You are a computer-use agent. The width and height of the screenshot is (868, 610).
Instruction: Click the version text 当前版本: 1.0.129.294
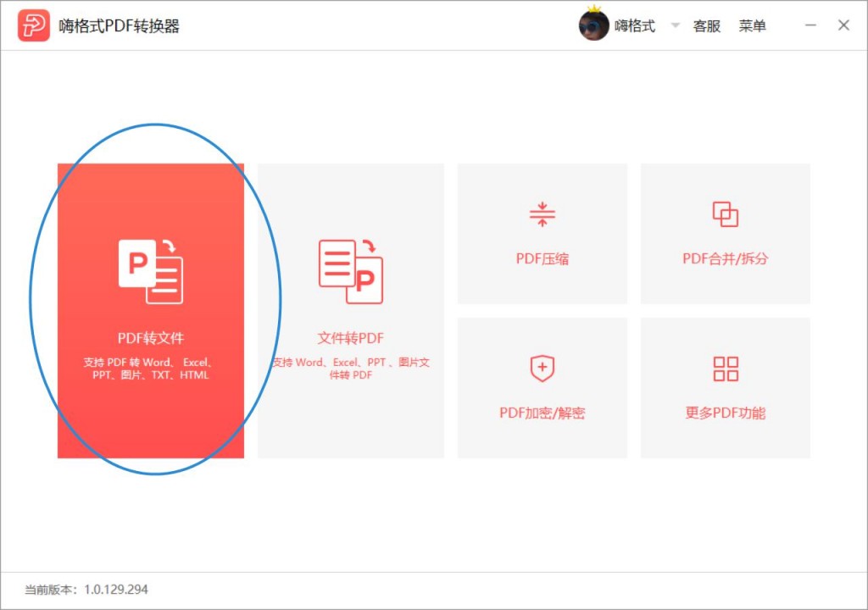pyautogui.click(x=86, y=590)
